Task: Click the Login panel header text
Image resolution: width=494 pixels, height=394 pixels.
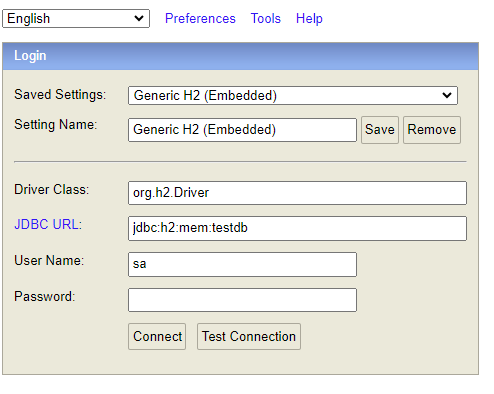Action: click(x=30, y=56)
